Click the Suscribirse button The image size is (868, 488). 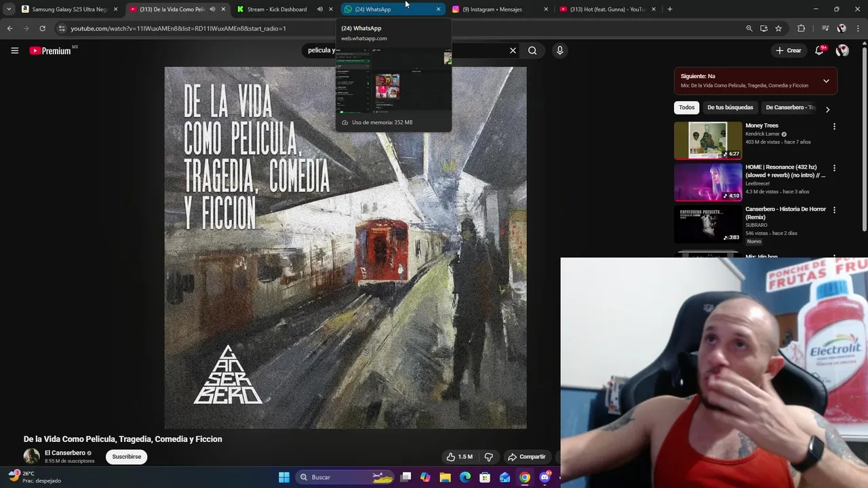(x=127, y=457)
